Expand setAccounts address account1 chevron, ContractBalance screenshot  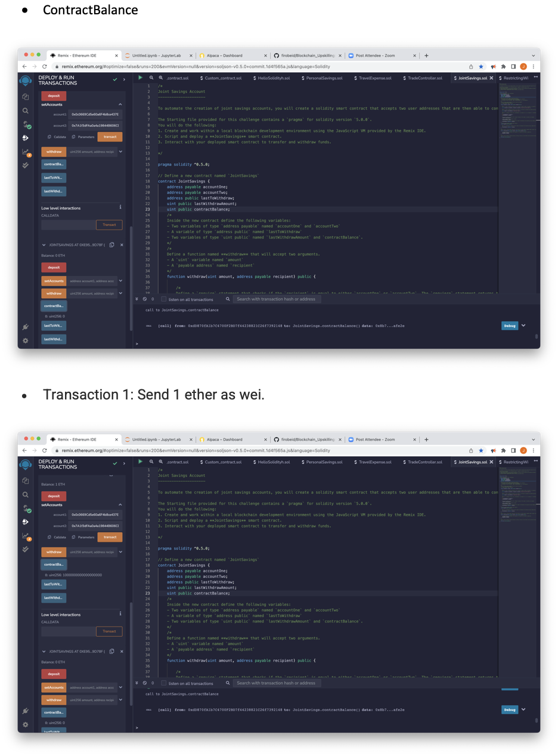point(120,281)
